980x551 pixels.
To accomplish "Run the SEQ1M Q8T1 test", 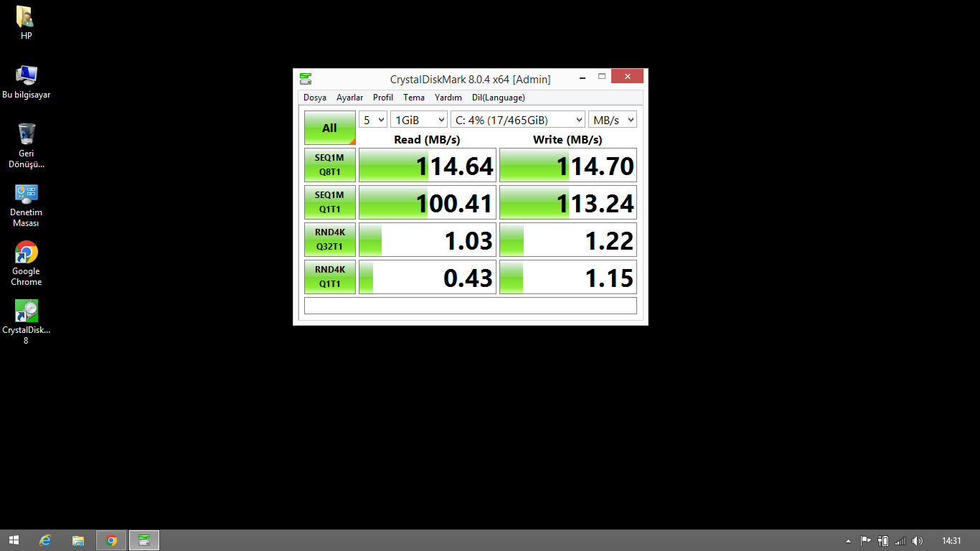I will pyautogui.click(x=330, y=165).
